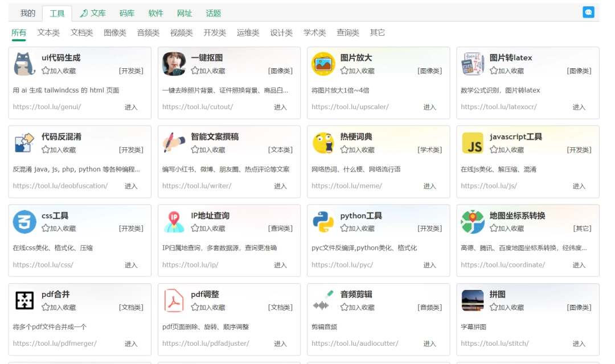Open the ui代码生成 cat icon
The width and height of the screenshot is (615, 364).
[24, 64]
